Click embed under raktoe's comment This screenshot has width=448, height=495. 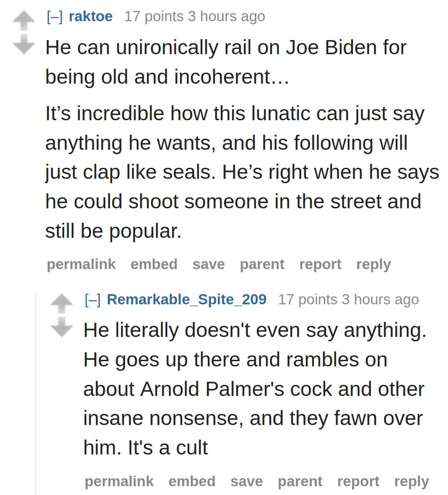[x=154, y=264]
